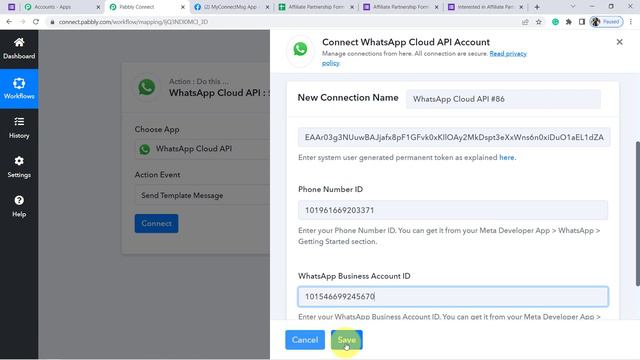The height and width of the screenshot is (360, 640).
Task: Edit the New Connection Name field
Action: (503, 99)
